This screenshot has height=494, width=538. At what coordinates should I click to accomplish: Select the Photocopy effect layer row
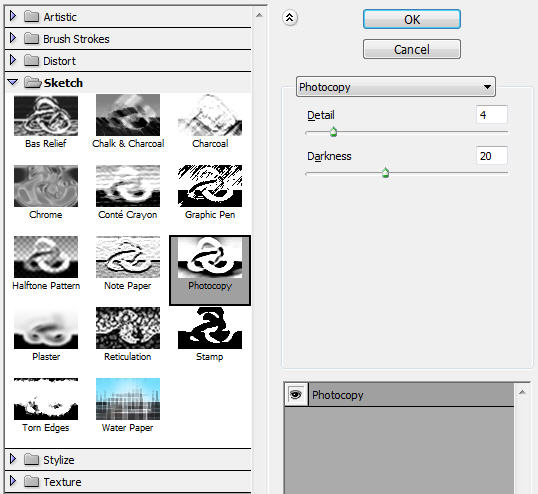(399, 395)
